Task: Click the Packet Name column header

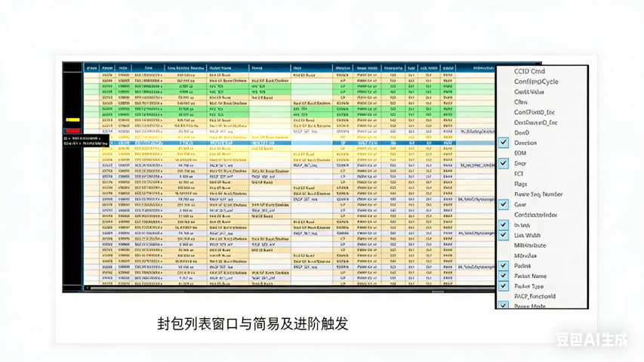Action: 220,68
